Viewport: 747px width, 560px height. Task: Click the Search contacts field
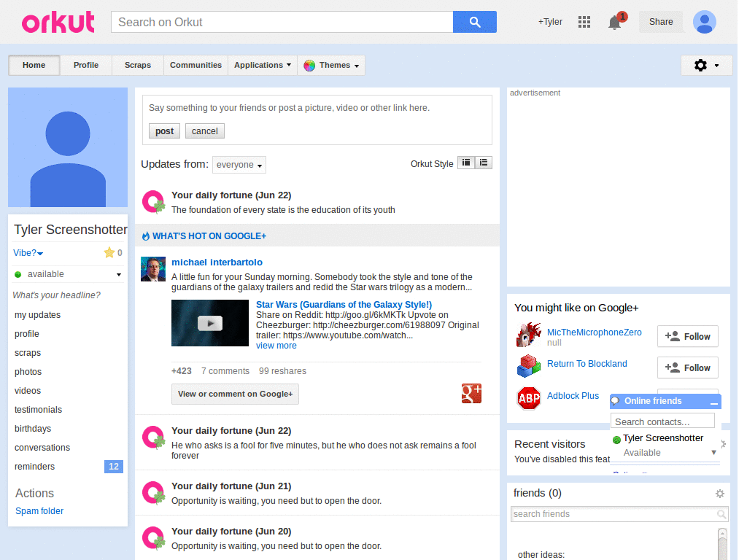click(x=662, y=421)
